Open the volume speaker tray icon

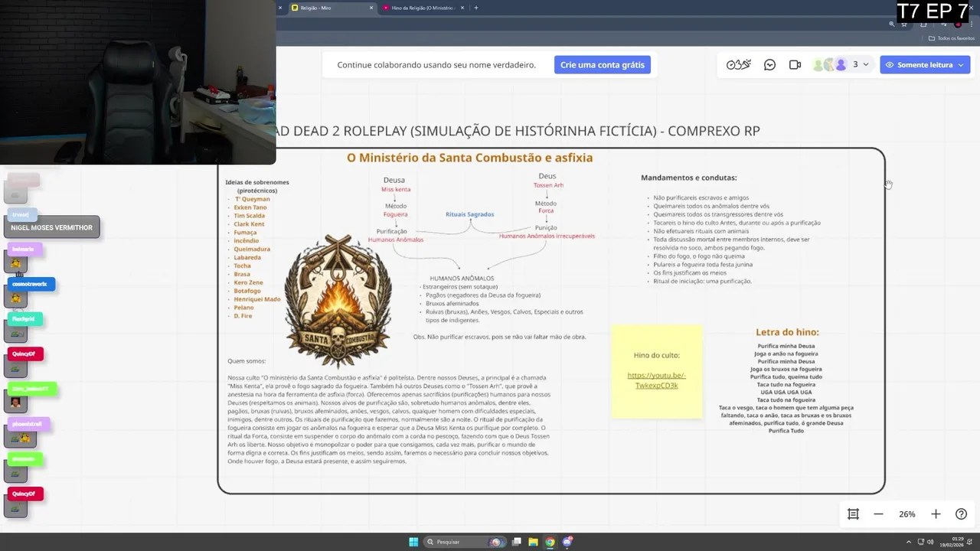(930, 542)
